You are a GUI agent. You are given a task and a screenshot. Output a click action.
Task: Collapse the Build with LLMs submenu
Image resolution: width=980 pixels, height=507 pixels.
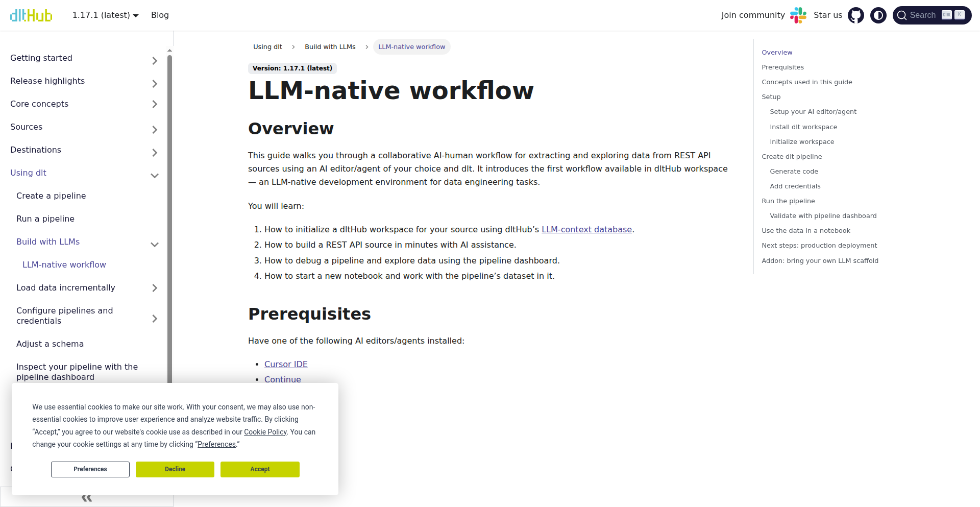click(x=155, y=245)
